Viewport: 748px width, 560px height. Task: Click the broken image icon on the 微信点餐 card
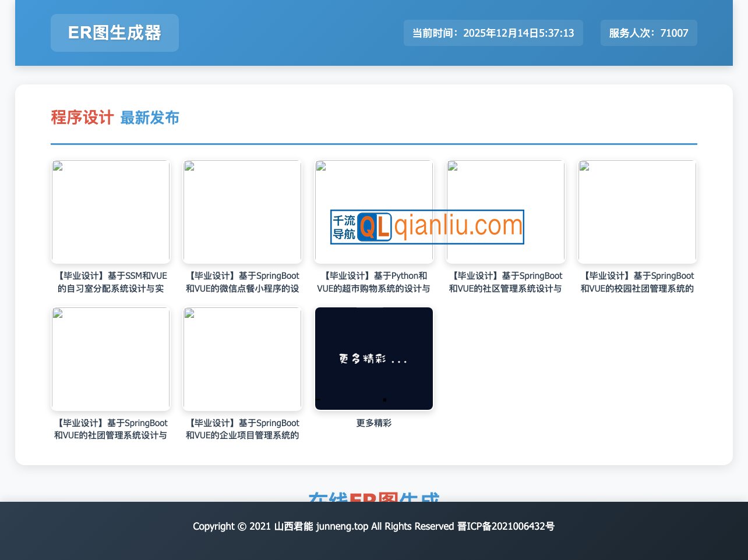[190, 167]
